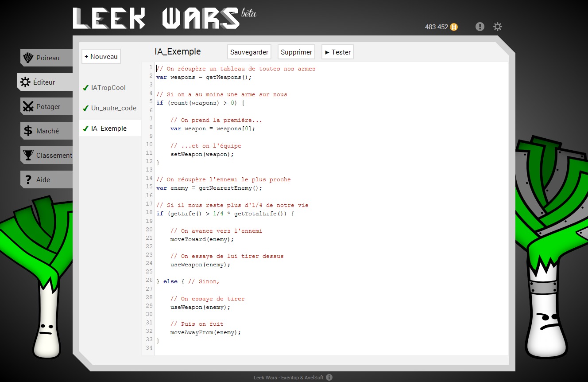Save the script with the Sauvegarder button
Viewport: 588px width, 382px height.
[x=249, y=52]
